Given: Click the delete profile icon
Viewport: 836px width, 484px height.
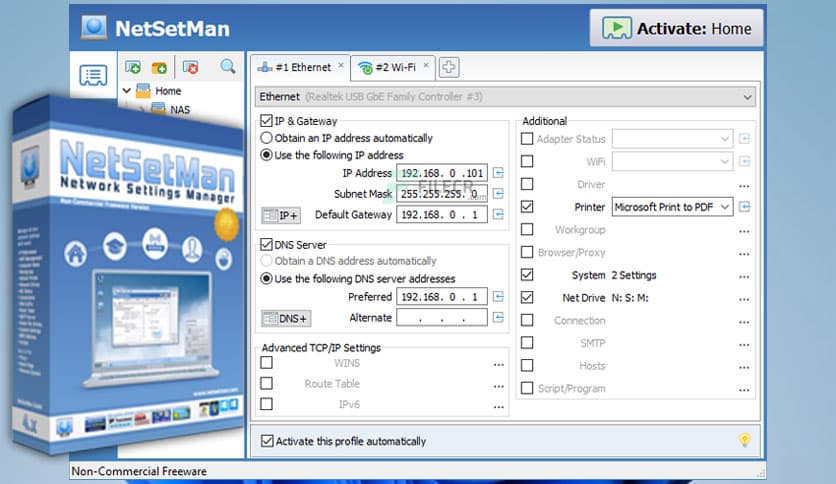Looking at the screenshot, I should pyautogui.click(x=190, y=67).
